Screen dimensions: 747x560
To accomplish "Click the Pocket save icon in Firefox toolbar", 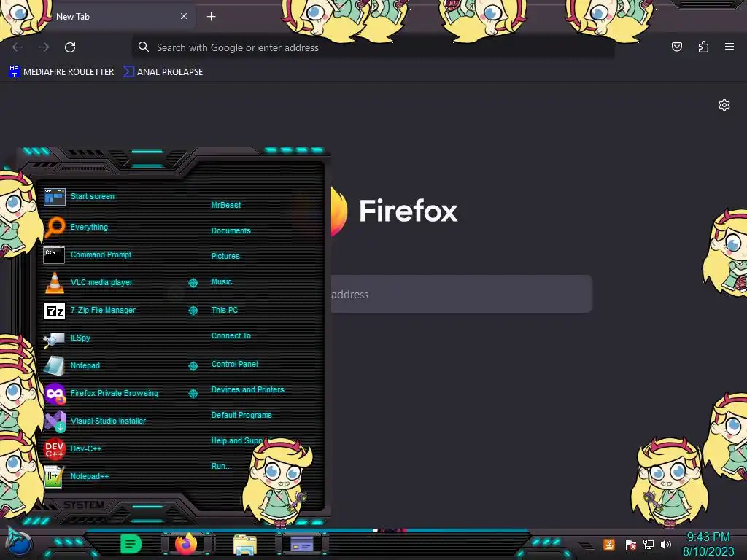I will pos(676,47).
